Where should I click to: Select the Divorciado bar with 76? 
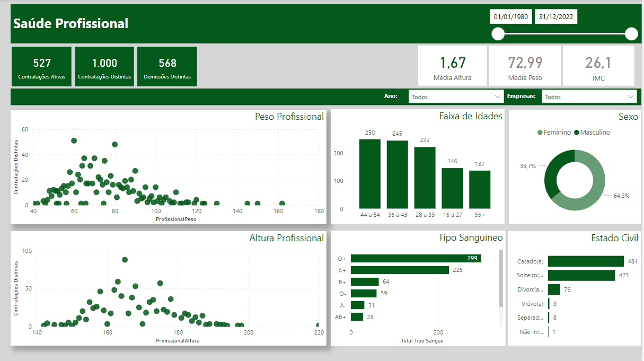(x=554, y=289)
